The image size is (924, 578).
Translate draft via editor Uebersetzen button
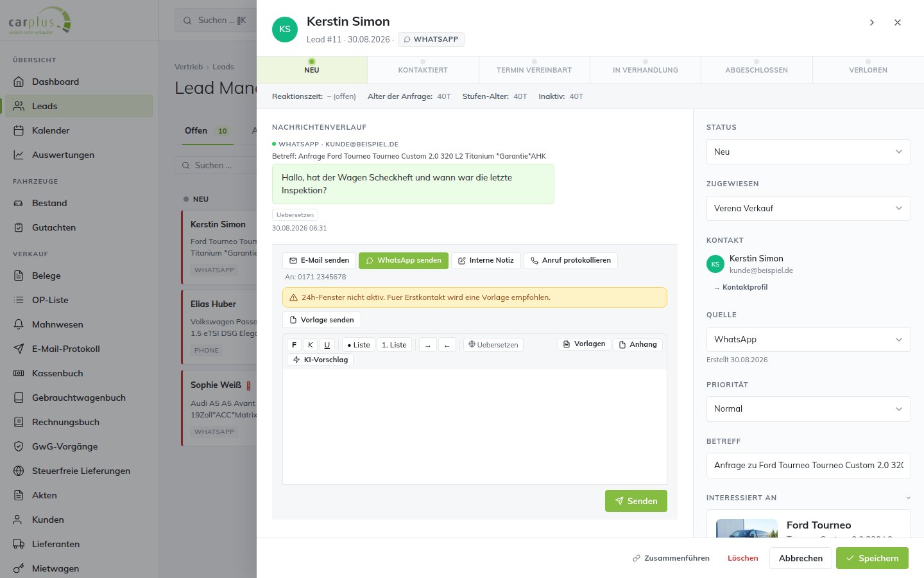coord(493,345)
